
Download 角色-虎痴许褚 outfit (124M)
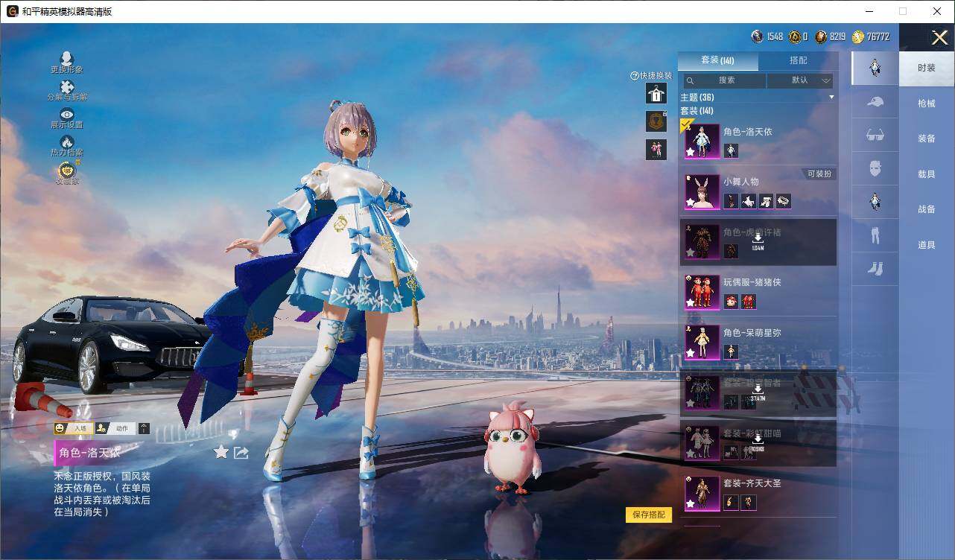pos(758,241)
